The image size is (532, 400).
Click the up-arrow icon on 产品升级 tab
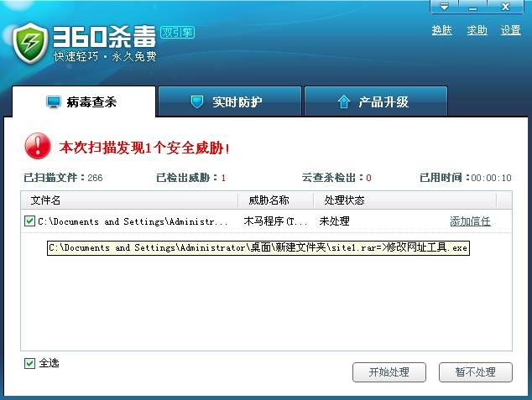(x=344, y=101)
